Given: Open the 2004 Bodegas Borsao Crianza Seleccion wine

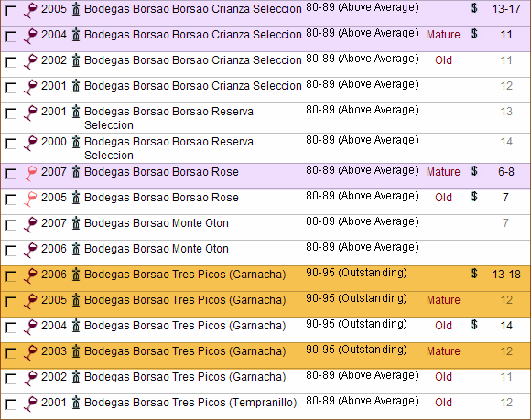Looking at the screenshot, I should [x=192, y=35].
